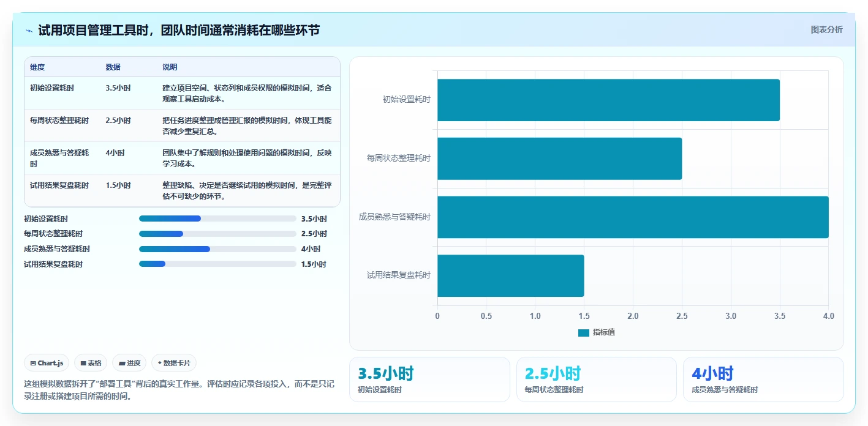
Task: Click the 2.0 x-axis tick label
Action: pyautogui.click(x=633, y=316)
